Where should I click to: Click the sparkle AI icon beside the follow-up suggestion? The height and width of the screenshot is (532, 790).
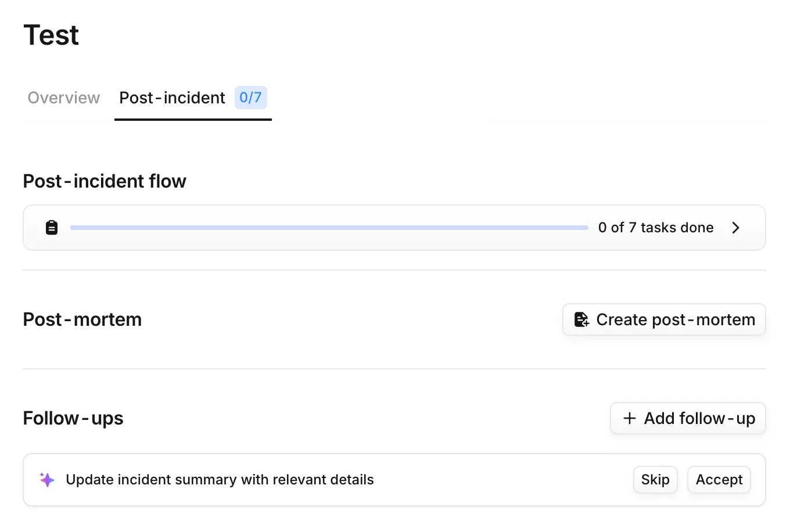46,480
